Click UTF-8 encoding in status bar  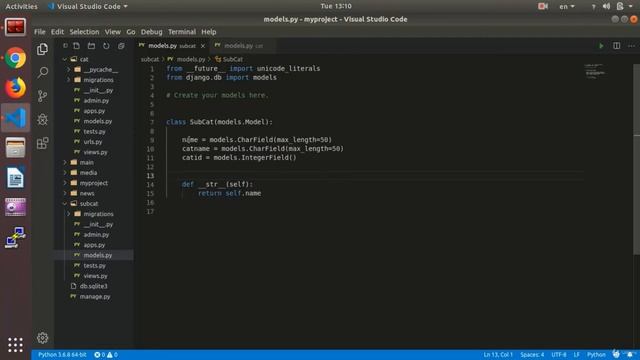559,355
